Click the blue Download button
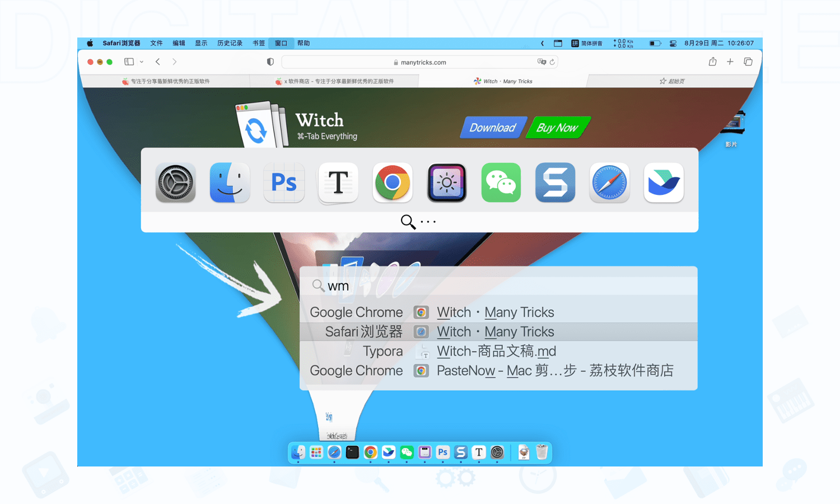This screenshot has height=504, width=840. [x=492, y=128]
